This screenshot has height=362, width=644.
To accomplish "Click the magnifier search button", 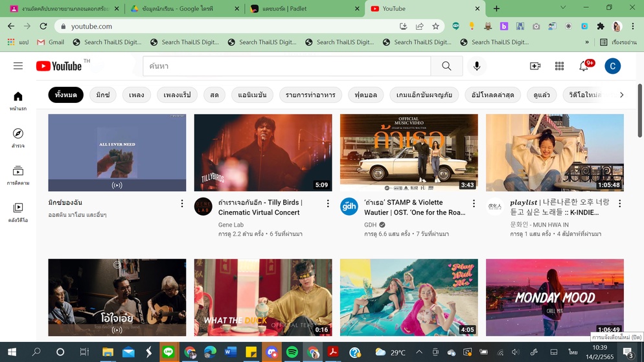I will 446,65.
